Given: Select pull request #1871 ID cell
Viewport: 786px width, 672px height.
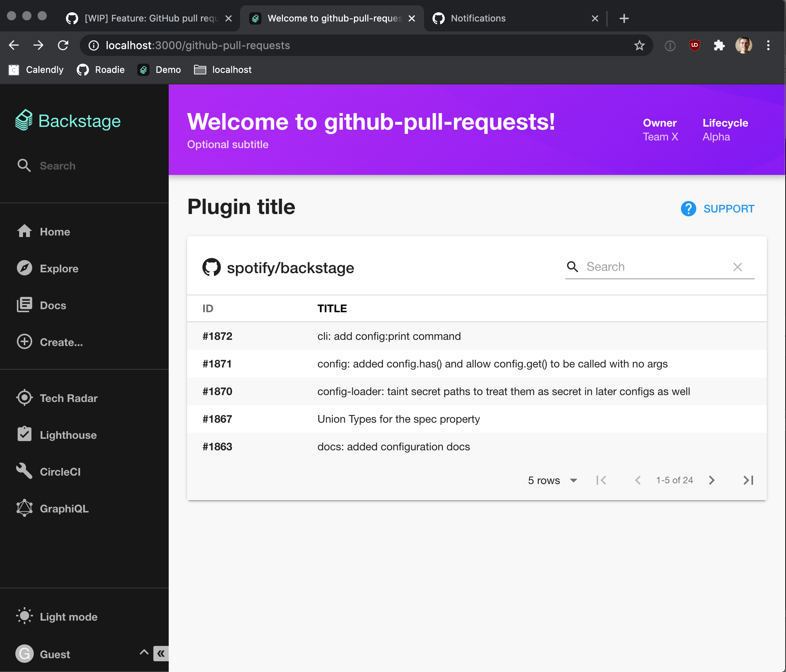Looking at the screenshot, I should click(217, 364).
